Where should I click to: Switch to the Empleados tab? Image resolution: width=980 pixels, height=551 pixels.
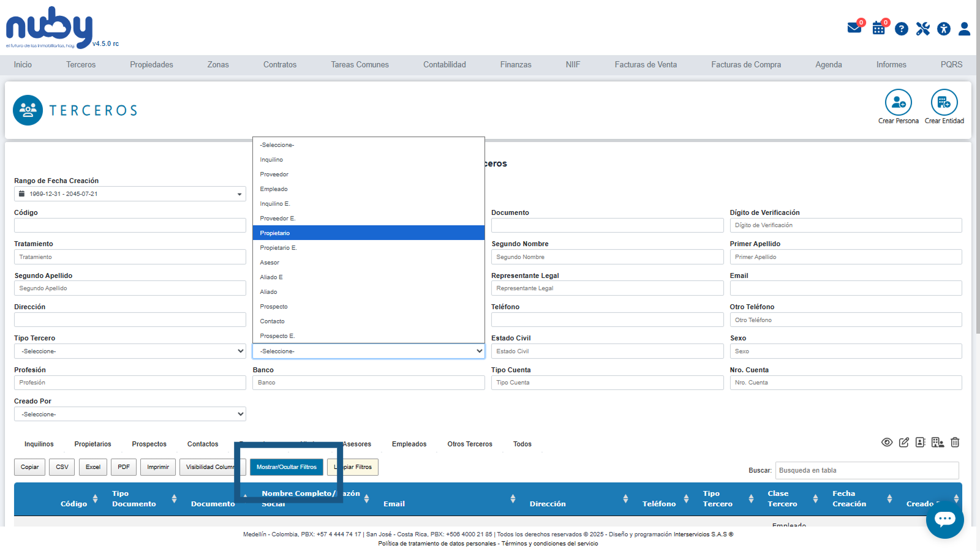[409, 444]
